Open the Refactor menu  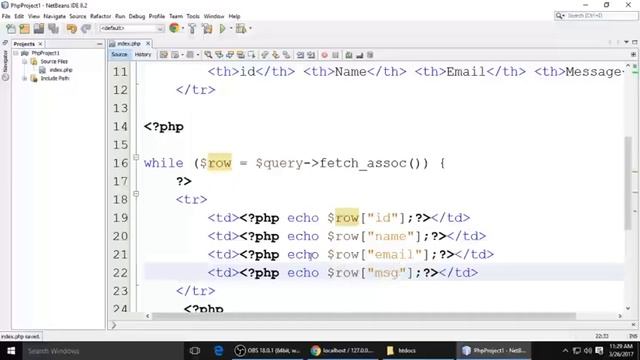[100, 16]
